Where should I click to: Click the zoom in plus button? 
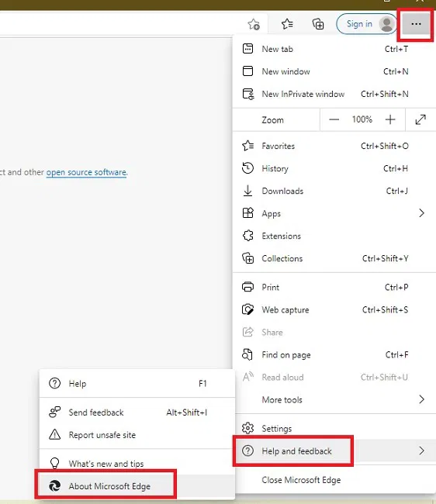click(390, 120)
